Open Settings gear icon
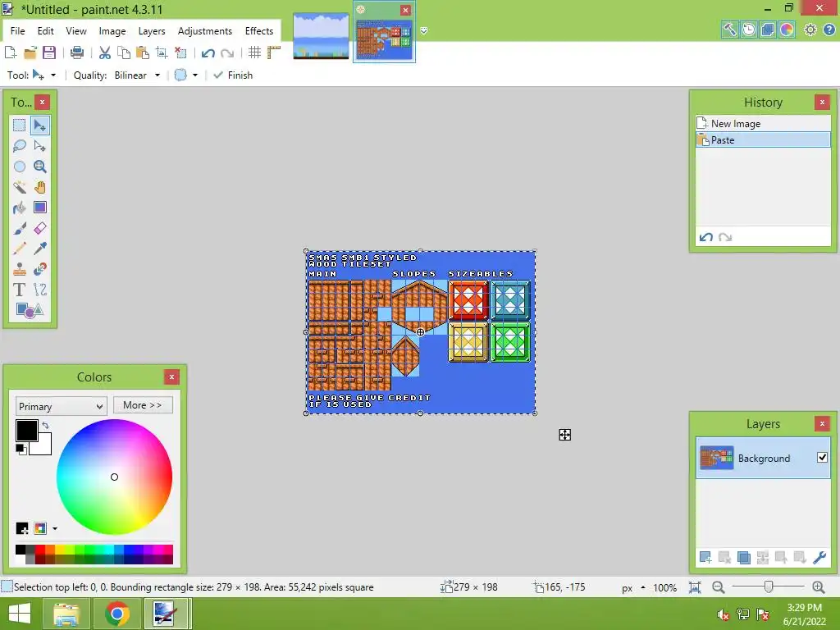This screenshot has width=840, height=630. pyautogui.click(x=810, y=30)
